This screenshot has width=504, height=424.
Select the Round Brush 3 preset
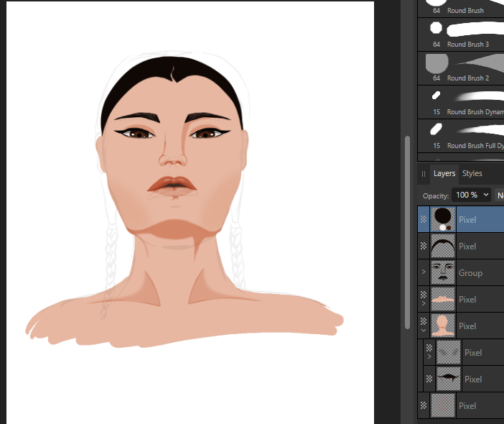coord(461,34)
